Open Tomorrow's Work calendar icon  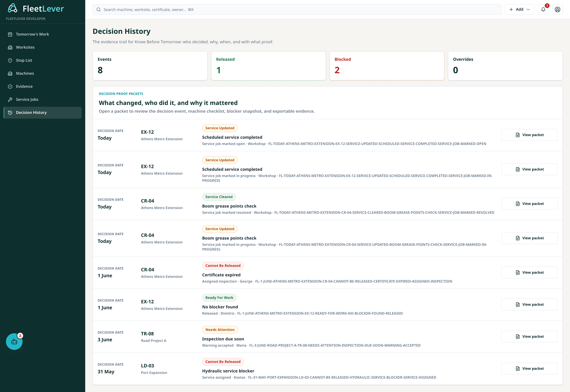click(10, 34)
